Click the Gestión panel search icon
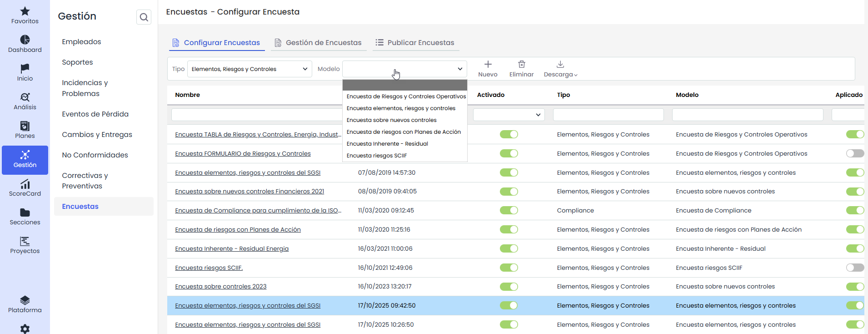The image size is (868, 334). (x=144, y=17)
